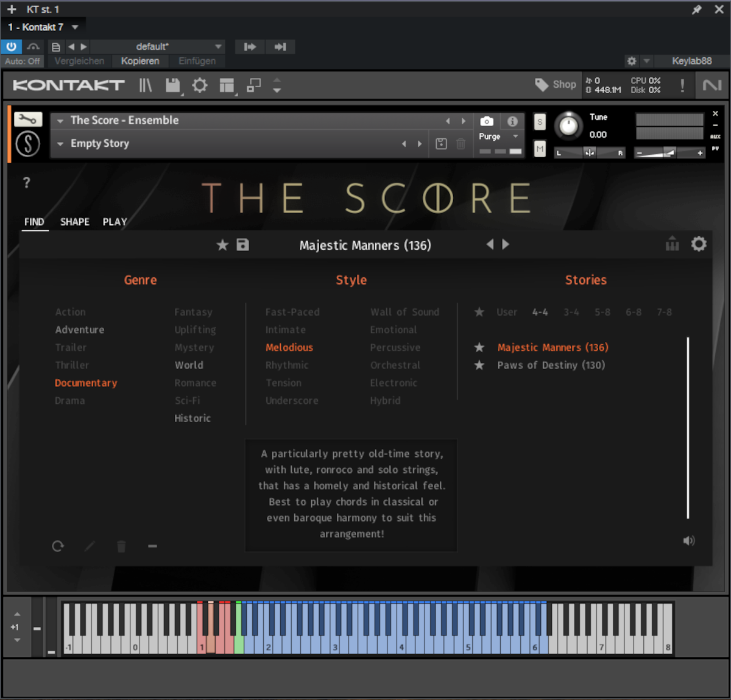This screenshot has height=700, width=731.
Task: Toggle the World genre filter
Action: coord(189,365)
